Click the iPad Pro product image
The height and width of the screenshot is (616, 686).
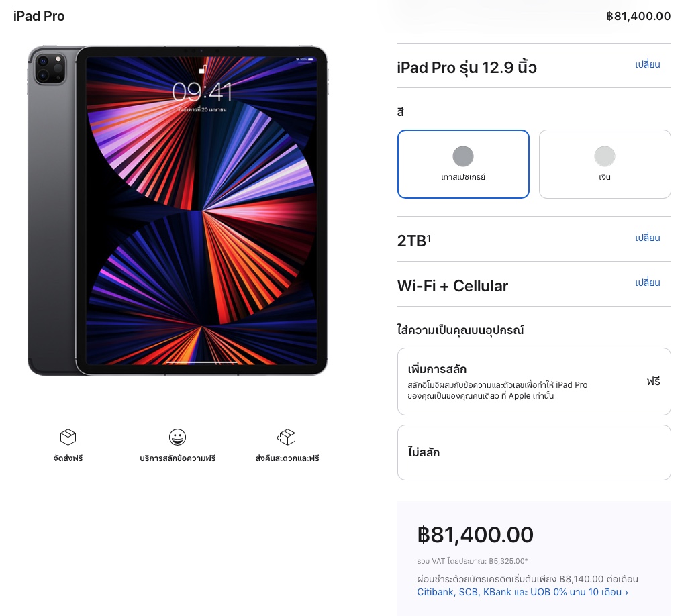tap(177, 210)
